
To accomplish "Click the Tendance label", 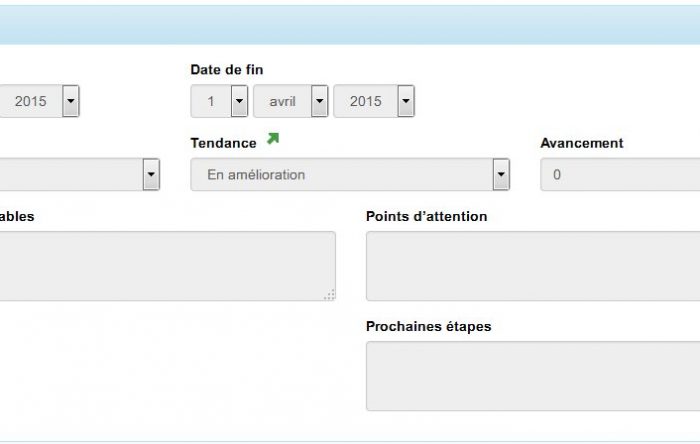I will tap(223, 143).
